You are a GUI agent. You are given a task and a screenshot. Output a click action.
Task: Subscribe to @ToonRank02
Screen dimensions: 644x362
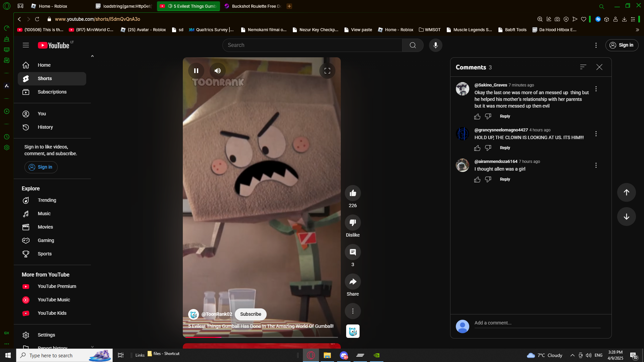pos(251,314)
